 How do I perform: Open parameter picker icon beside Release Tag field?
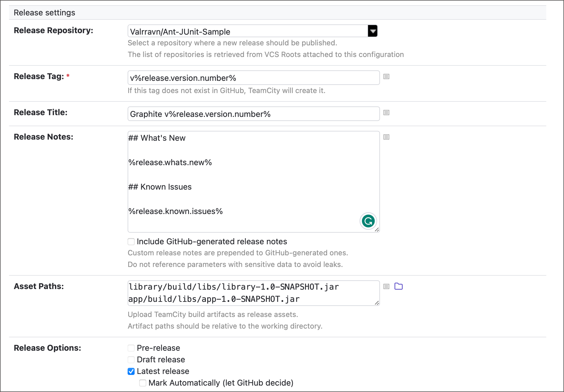386,76
